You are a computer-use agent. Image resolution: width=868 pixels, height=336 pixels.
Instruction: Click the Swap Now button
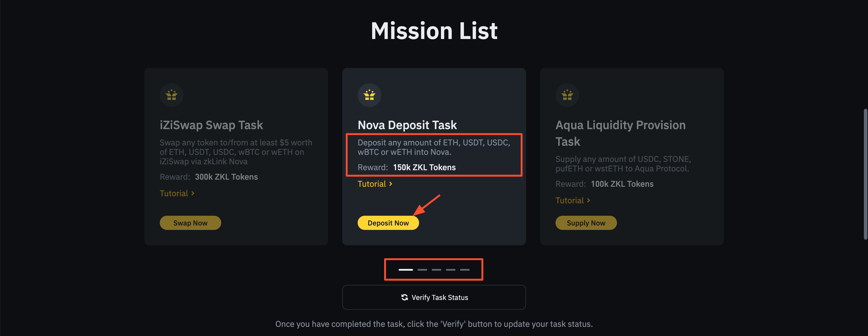point(190,223)
